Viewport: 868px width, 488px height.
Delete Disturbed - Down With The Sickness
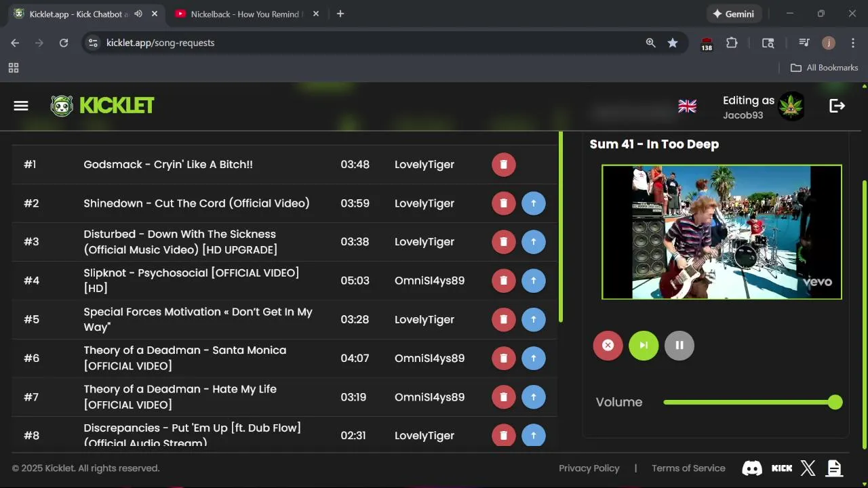[x=503, y=242]
